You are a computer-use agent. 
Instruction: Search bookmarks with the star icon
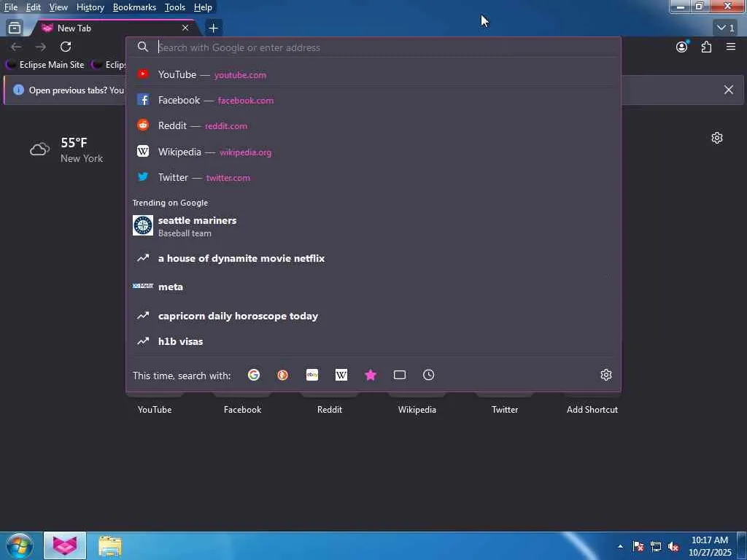(370, 376)
